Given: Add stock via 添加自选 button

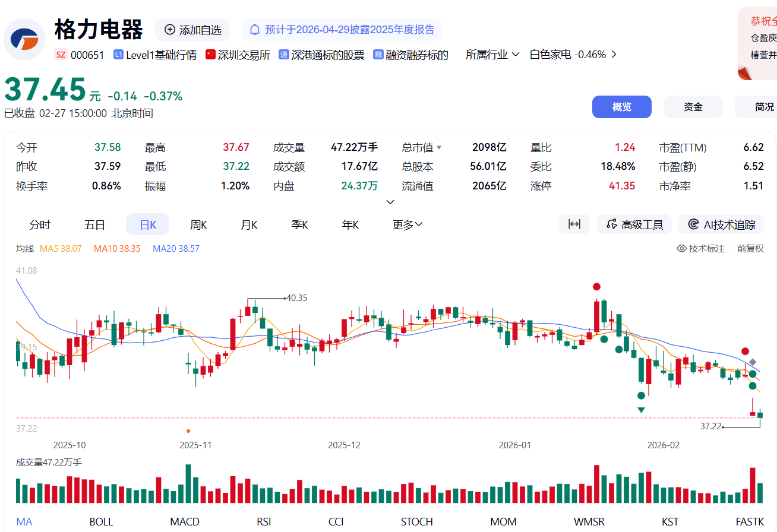Looking at the screenshot, I should [192, 30].
